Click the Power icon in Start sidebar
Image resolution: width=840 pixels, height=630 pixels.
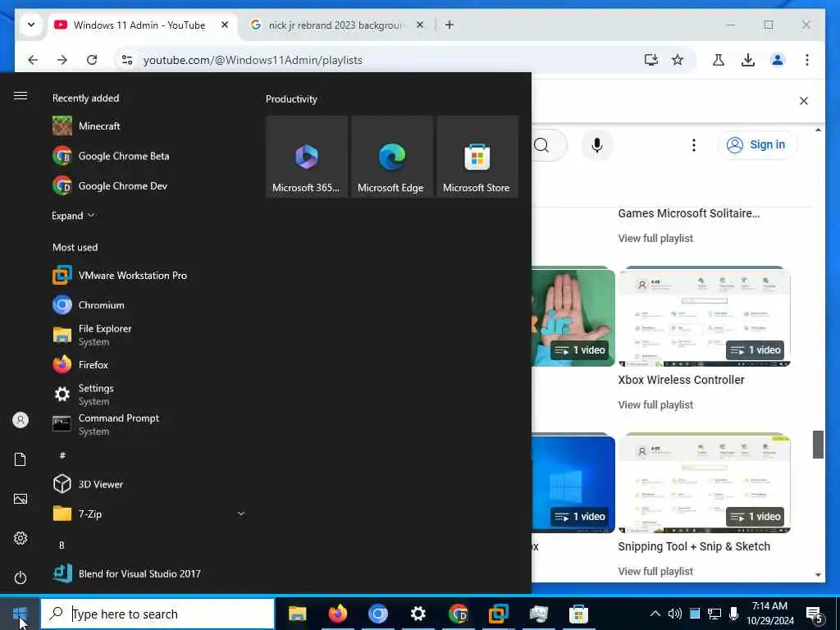tap(21, 577)
